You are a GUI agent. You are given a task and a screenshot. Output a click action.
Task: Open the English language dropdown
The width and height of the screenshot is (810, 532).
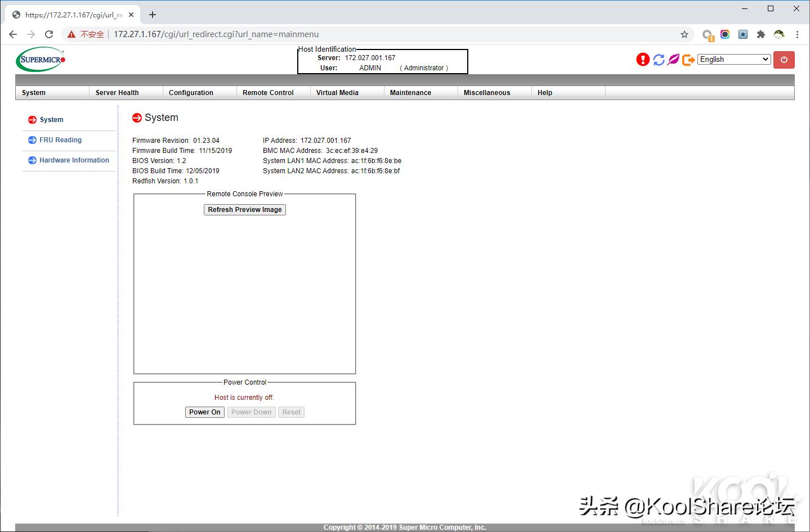[x=734, y=60]
